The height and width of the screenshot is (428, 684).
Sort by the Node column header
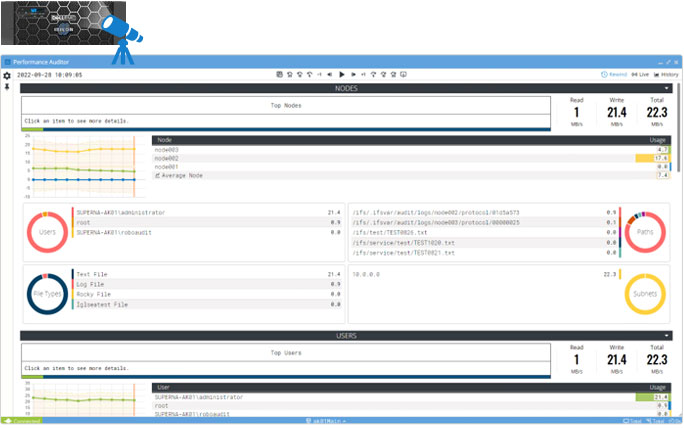[x=164, y=140]
